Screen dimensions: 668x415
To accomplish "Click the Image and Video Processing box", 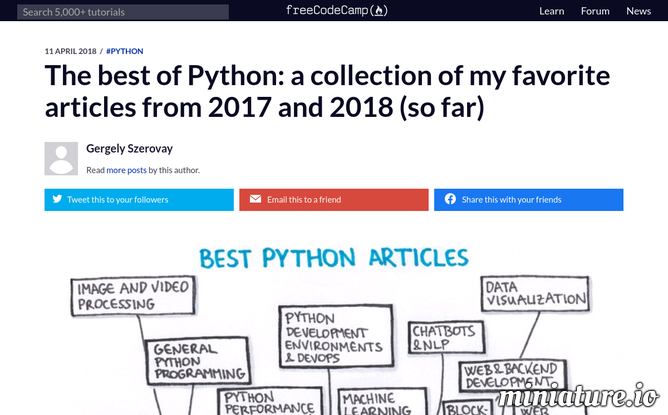I will point(133,296).
